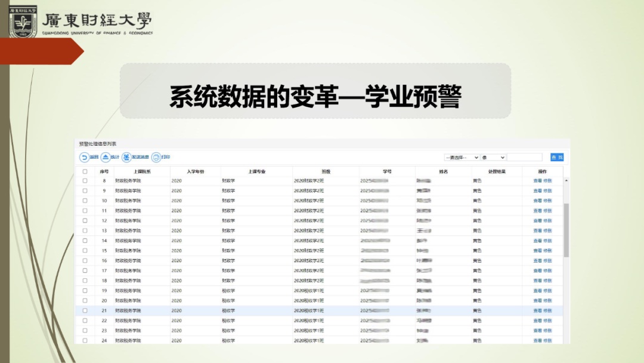
Task: Click the 打印 print icon
Action: tap(156, 158)
